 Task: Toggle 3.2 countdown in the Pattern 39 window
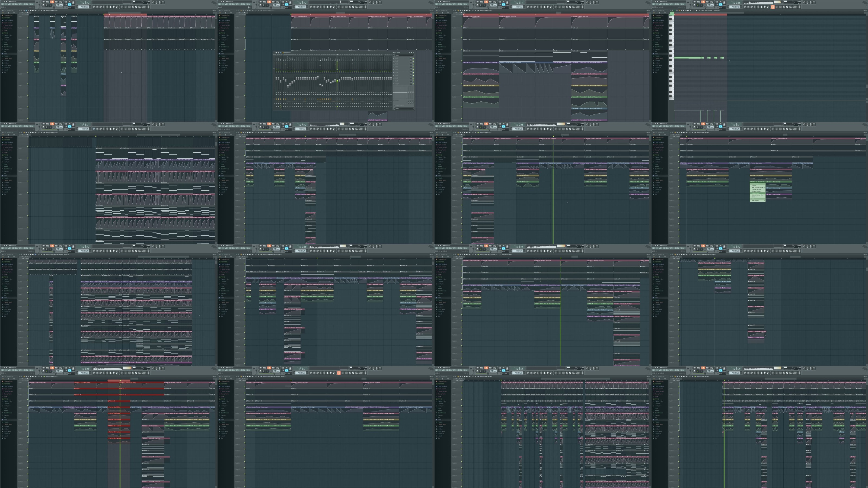pyautogui.click(x=52, y=2)
